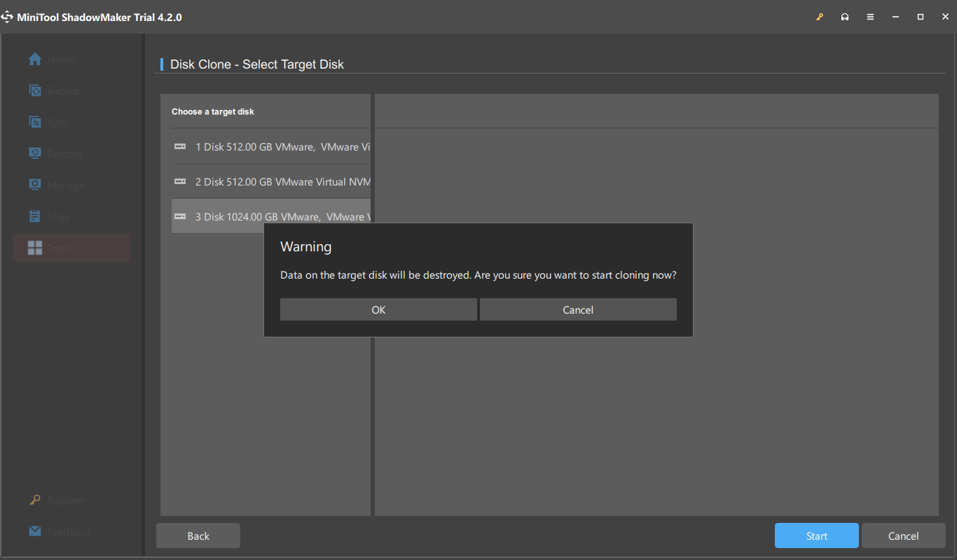957x560 pixels.
Task: Open the Restore menu label
Action: [65, 154]
